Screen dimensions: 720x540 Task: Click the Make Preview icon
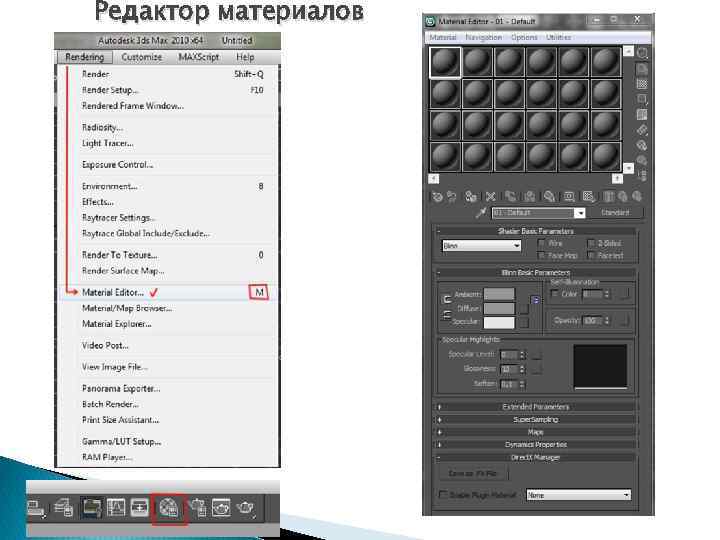(642, 130)
